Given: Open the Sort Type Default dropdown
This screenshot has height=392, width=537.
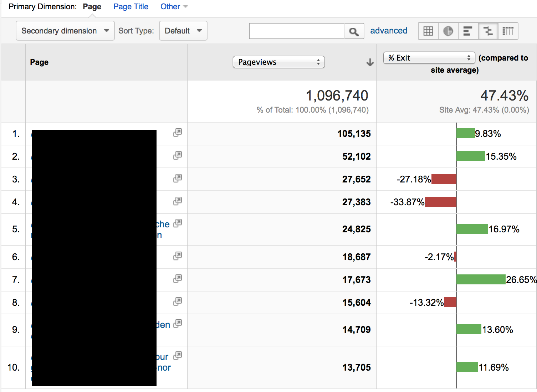Looking at the screenshot, I should point(183,31).
